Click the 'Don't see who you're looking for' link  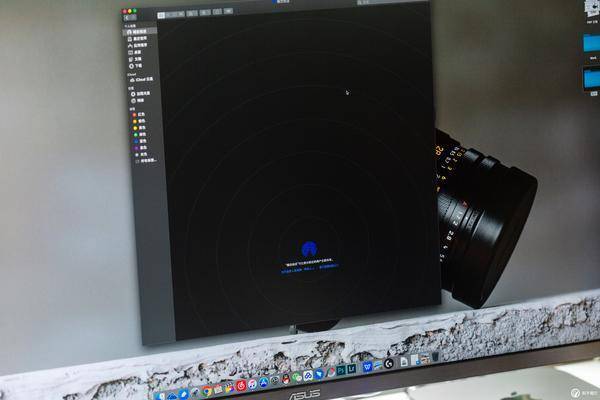(x=329, y=266)
